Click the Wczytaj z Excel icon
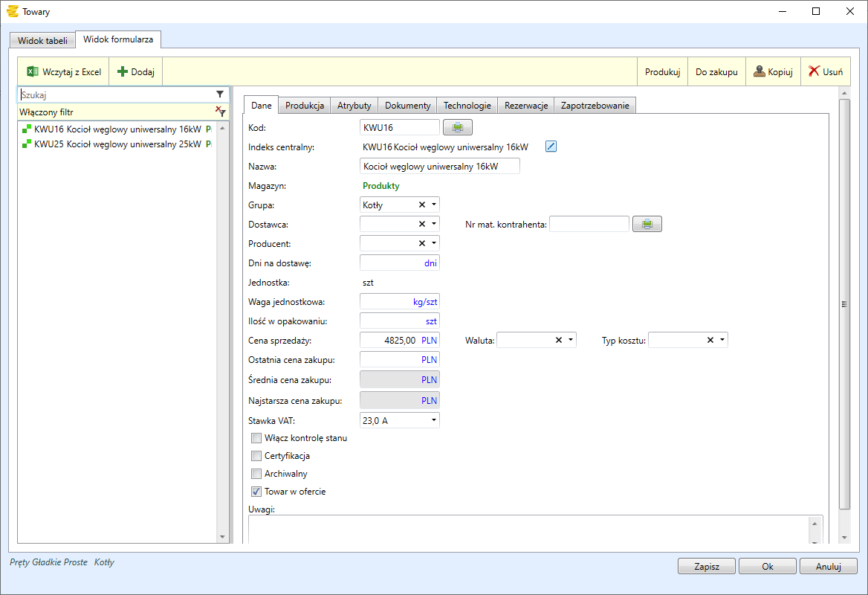Viewport: 868px width, 595px height. click(x=32, y=72)
